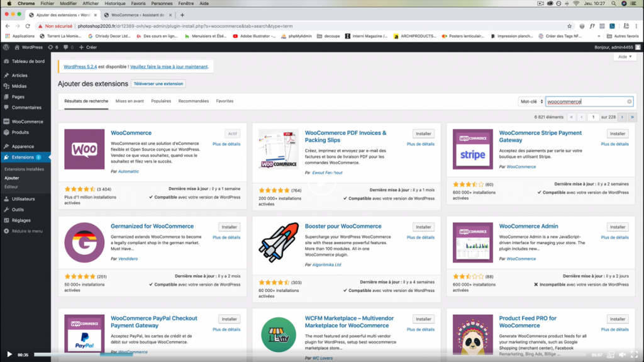Switch to Mises en avant tab
Screen dimensions: 644x362
pyautogui.click(x=130, y=101)
